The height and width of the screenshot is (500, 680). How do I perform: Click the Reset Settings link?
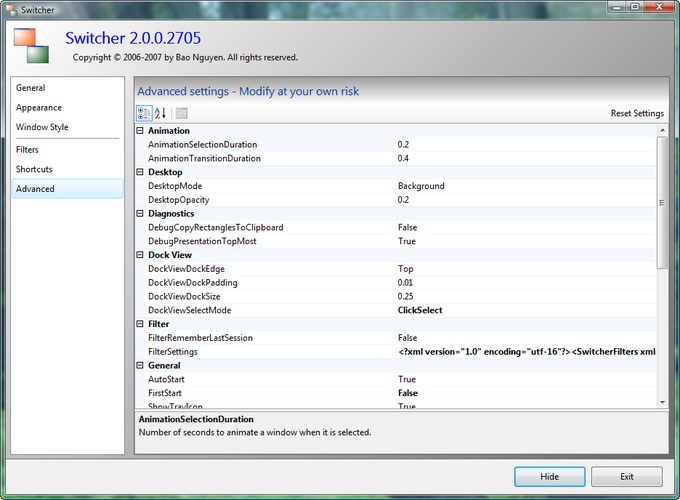(637, 113)
